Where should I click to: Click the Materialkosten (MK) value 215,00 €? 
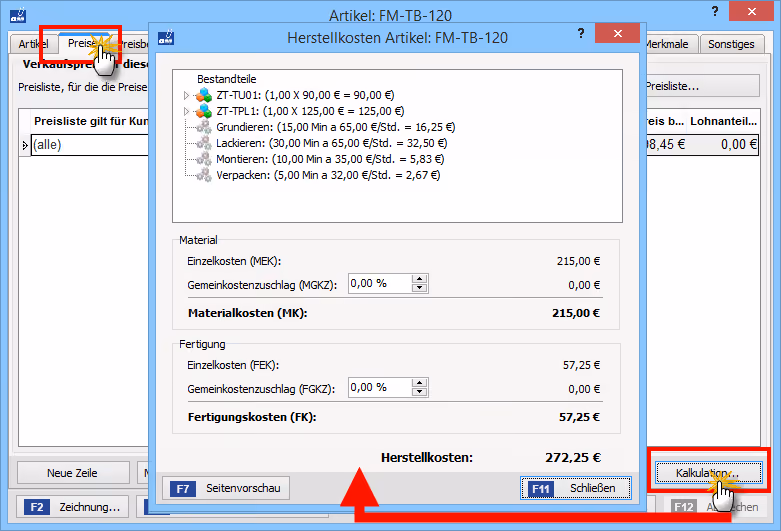576,313
